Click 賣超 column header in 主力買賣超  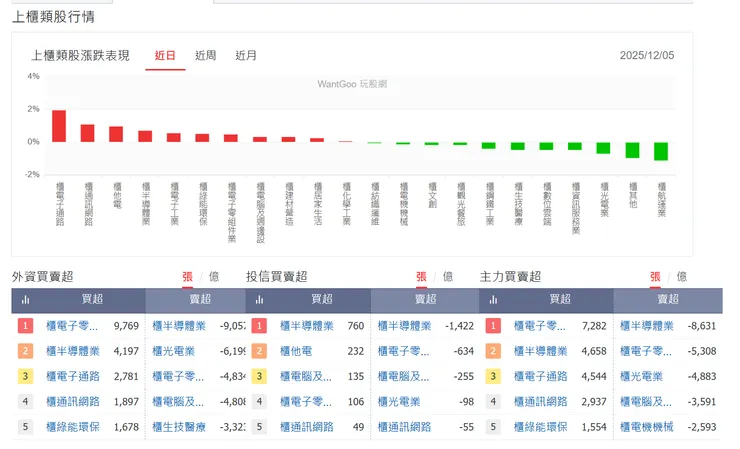pyautogui.click(x=668, y=299)
